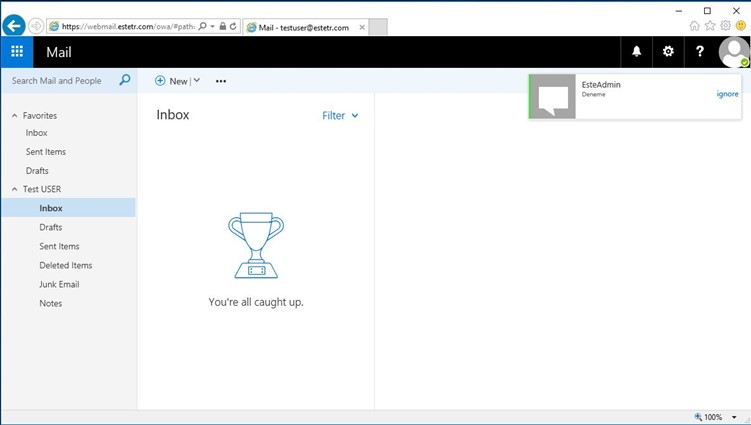
Task: Open the Notes folder
Action: click(51, 303)
